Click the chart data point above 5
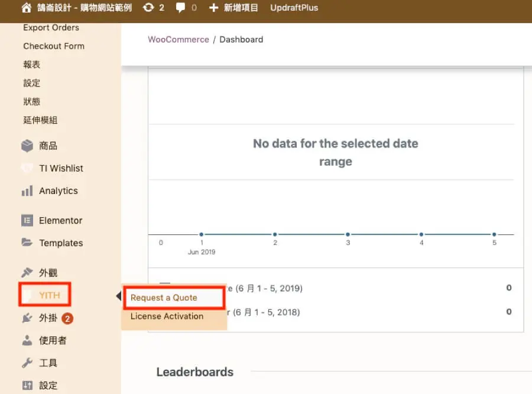Screen dimensions: 532x394 pyautogui.click(x=494, y=234)
